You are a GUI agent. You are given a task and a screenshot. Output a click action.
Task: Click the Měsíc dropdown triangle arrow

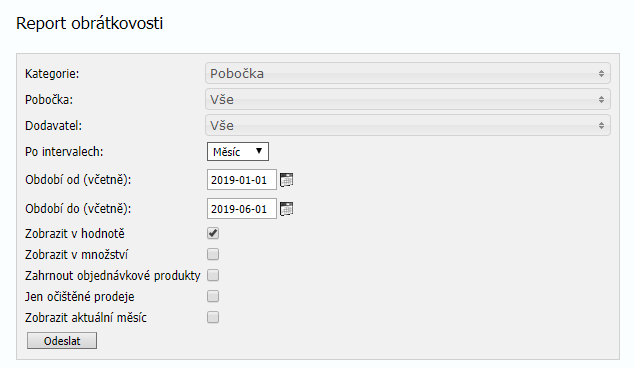coord(259,151)
